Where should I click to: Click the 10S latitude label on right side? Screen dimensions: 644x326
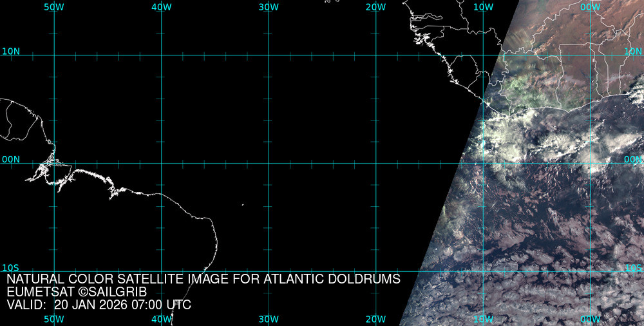(633, 268)
